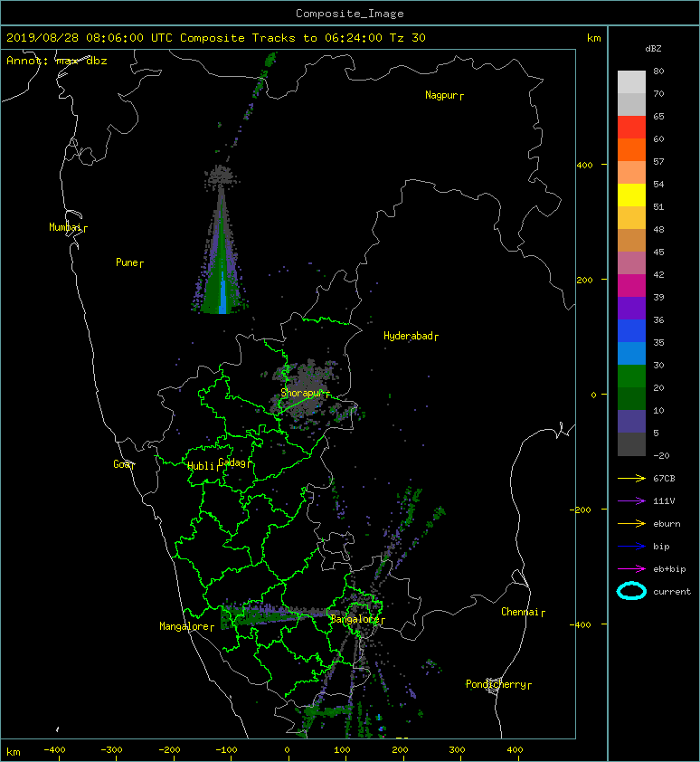Pick the topmost light gray 70-80 swatch
This screenshot has height=762, width=700.
631,82
